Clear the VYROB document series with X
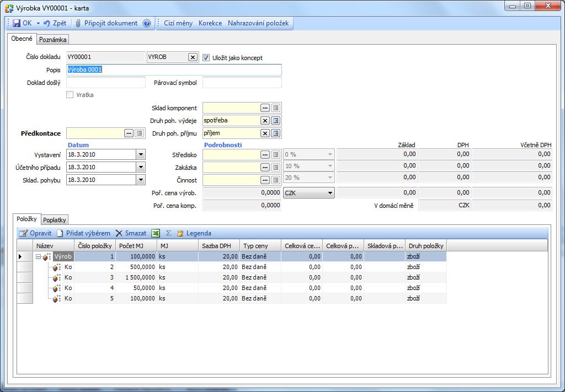 [193, 57]
